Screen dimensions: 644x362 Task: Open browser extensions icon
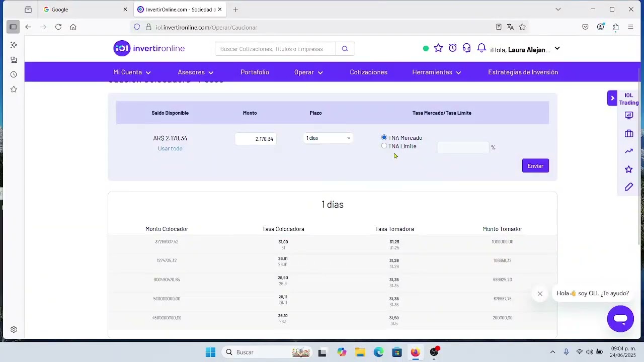click(x=616, y=27)
